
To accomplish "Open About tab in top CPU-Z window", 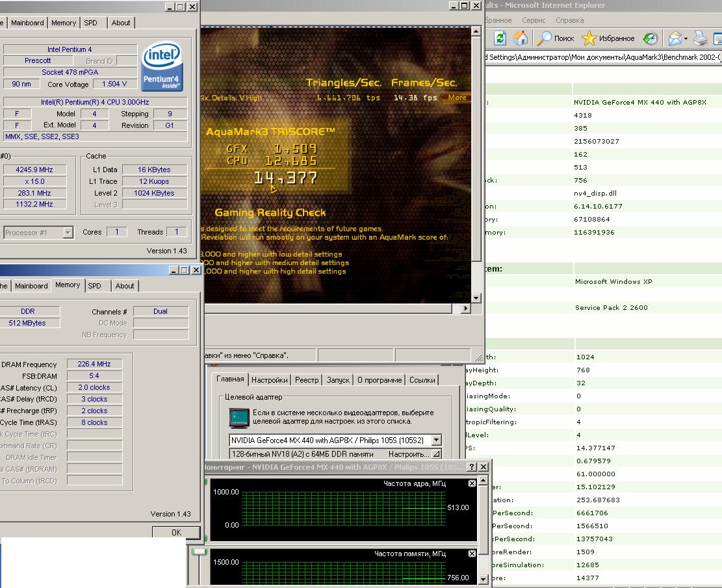I will [x=121, y=23].
